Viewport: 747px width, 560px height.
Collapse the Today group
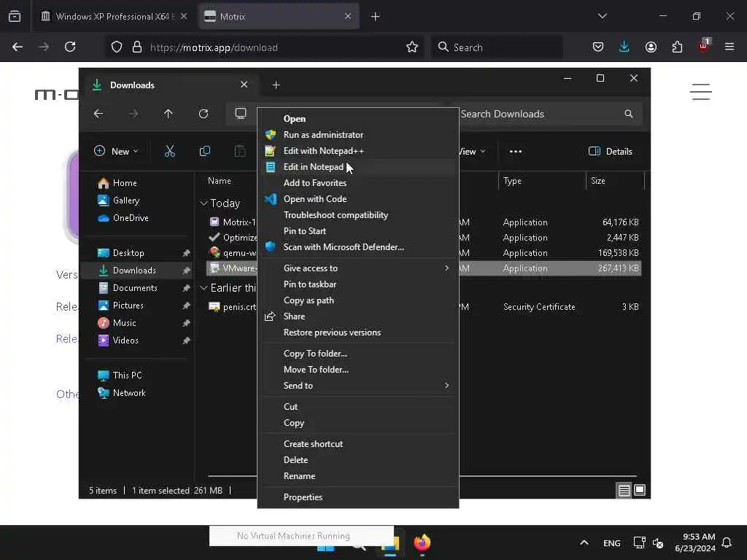coord(204,203)
